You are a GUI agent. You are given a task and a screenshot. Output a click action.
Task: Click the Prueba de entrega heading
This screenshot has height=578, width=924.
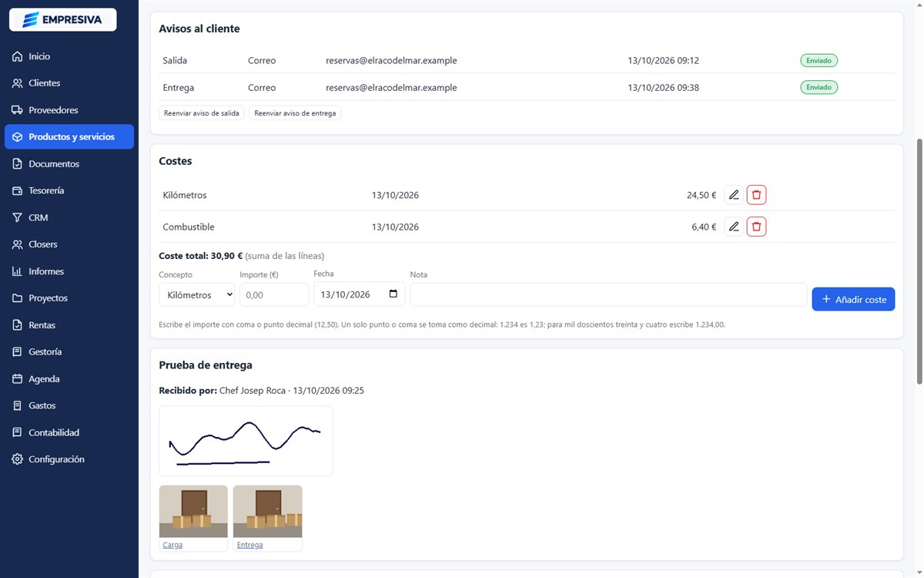click(x=206, y=365)
